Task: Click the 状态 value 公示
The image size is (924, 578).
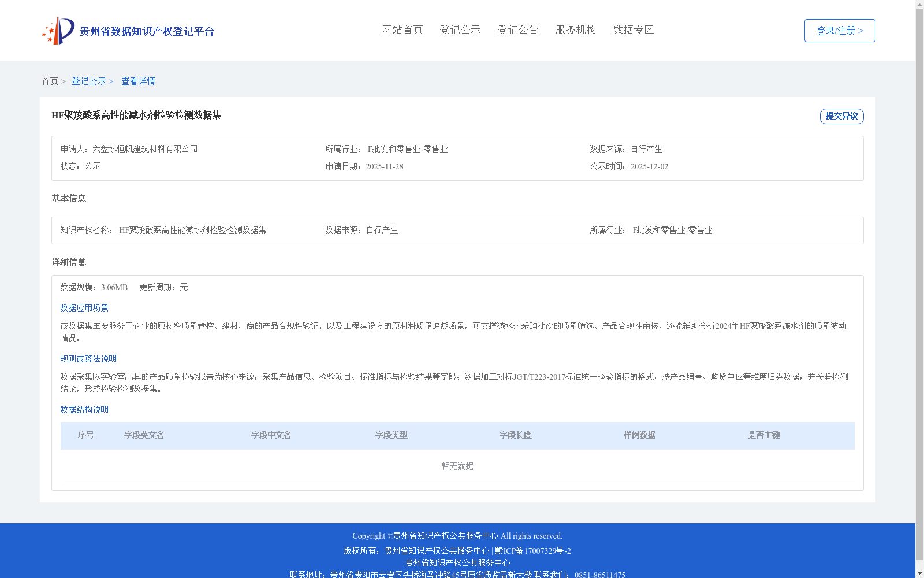Action: click(93, 166)
